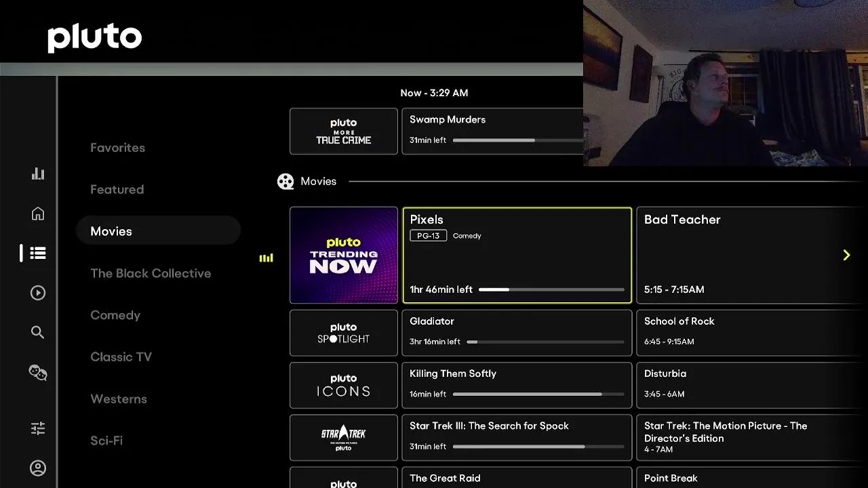Select Classic TV category
Viewport: 868px width, 488px height.
click(x=121, y=357)
